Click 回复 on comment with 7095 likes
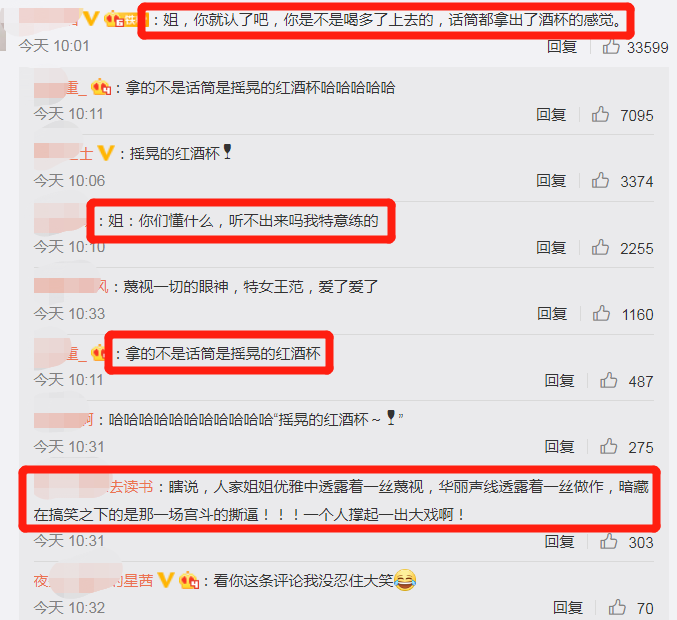This screenshot has width=677, height=620. pyautogui.click(x=551, y=115)
